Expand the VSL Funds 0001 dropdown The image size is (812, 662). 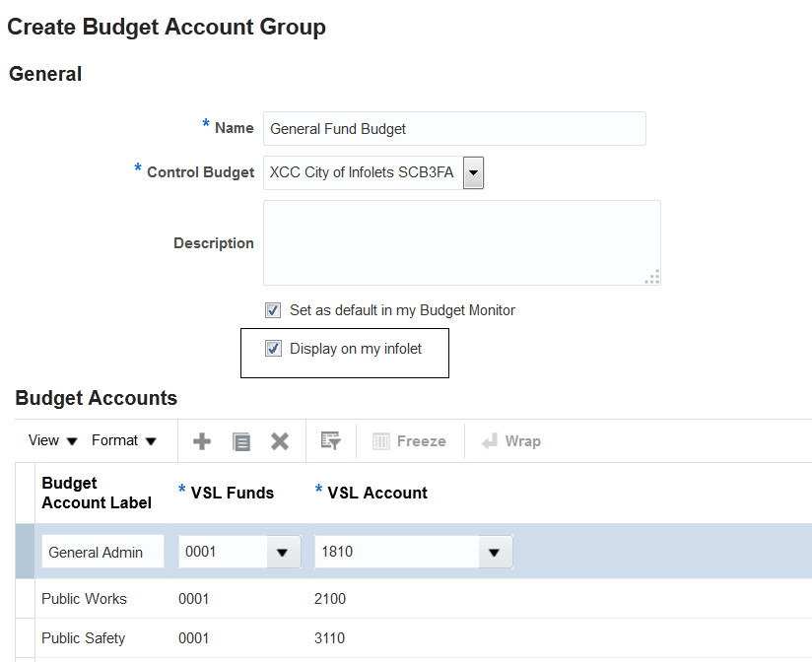click(x=282, y=553)
